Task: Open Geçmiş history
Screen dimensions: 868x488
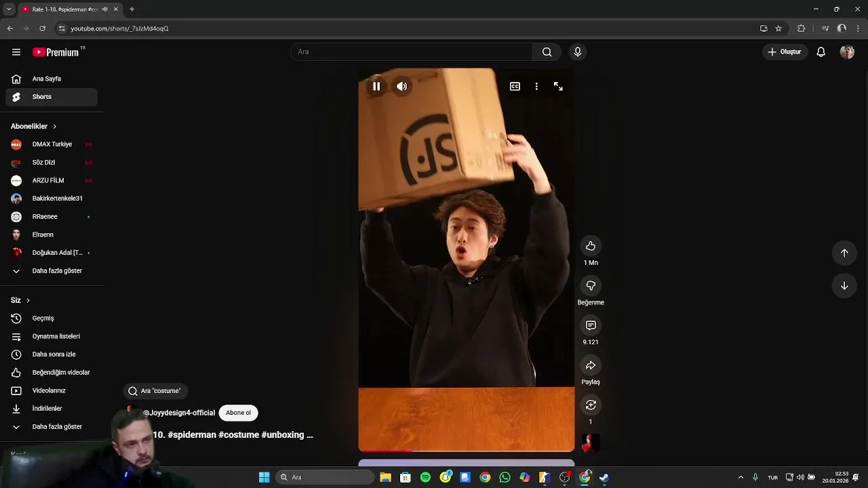Action: (52, 319)
